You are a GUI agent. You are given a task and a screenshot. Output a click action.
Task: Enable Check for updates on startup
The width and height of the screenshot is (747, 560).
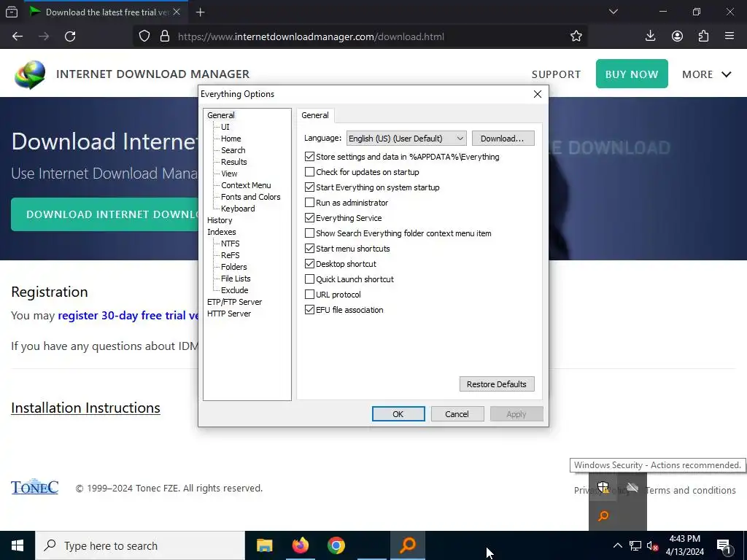[309, 172]
